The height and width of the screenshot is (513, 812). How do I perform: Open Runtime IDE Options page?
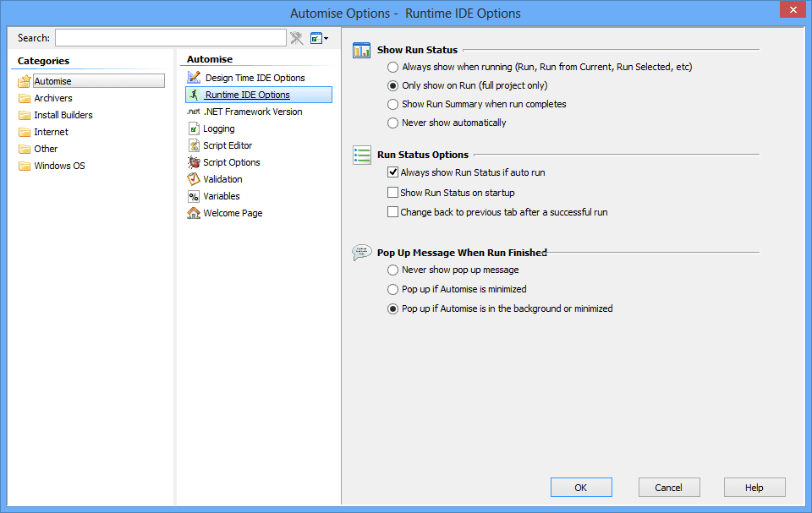point(248,95)
